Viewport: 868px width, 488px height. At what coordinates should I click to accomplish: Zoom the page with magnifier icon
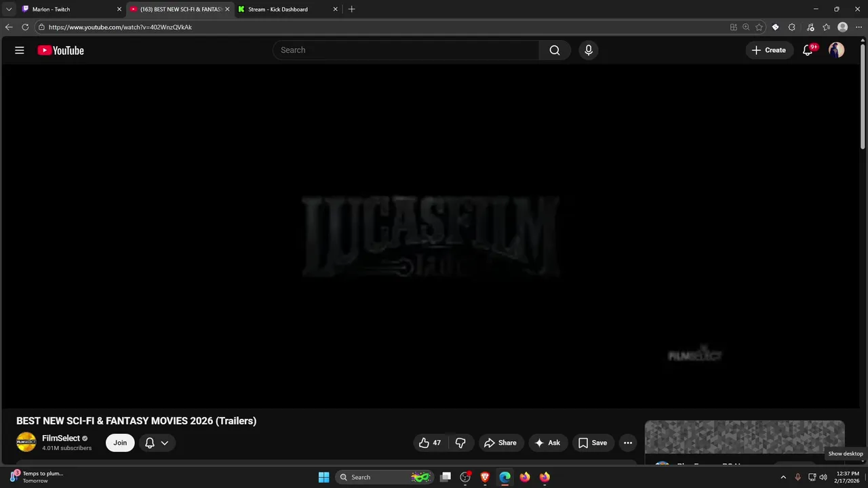point(746,27)
